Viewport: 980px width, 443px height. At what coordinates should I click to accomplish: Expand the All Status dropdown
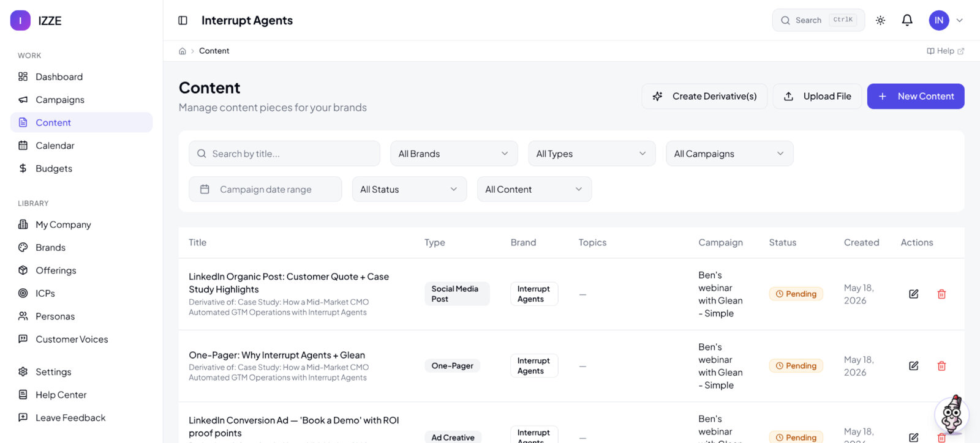tap(409, 189)
